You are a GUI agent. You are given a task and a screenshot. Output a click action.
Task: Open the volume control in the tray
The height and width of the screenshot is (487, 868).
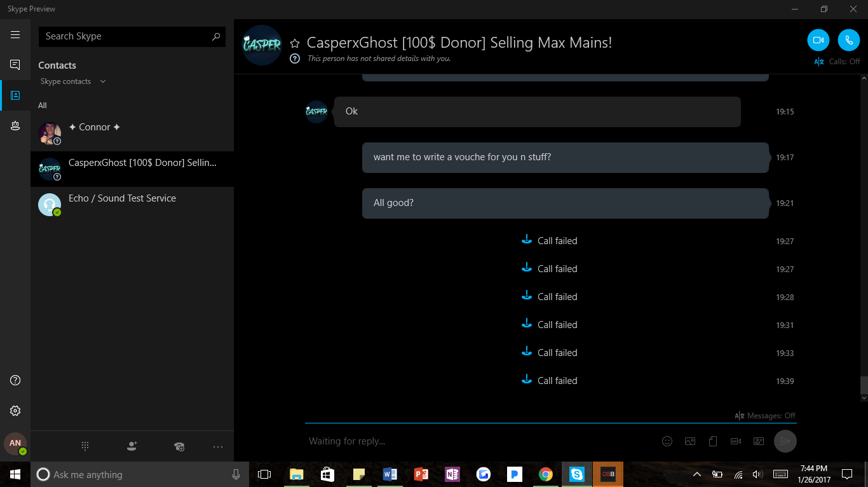point(757,474)
